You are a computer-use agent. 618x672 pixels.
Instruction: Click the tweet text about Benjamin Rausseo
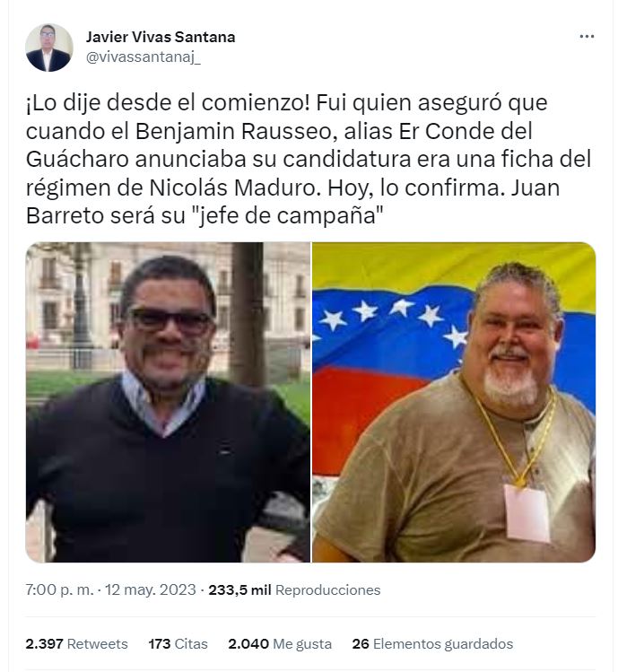coord(309,159)
